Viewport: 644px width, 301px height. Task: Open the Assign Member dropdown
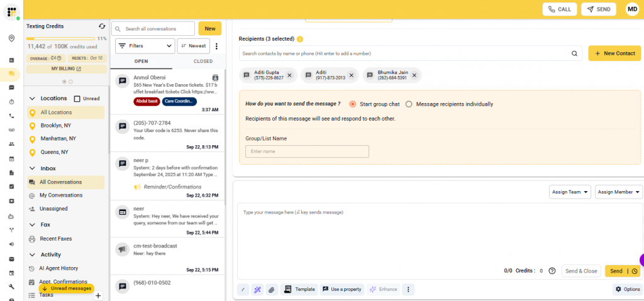point(619,192)
